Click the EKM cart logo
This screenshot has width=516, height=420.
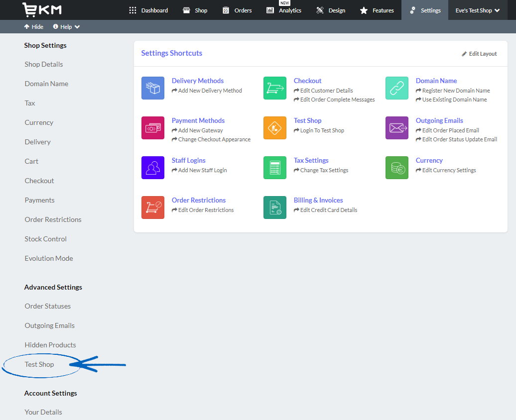point(42,9)
